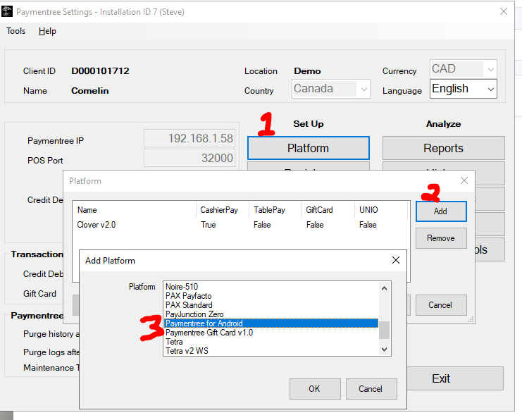The image size is (522, 420).
Task: Open the Language English dropdown
Action: pyautogui.click(x=463, y=89)
